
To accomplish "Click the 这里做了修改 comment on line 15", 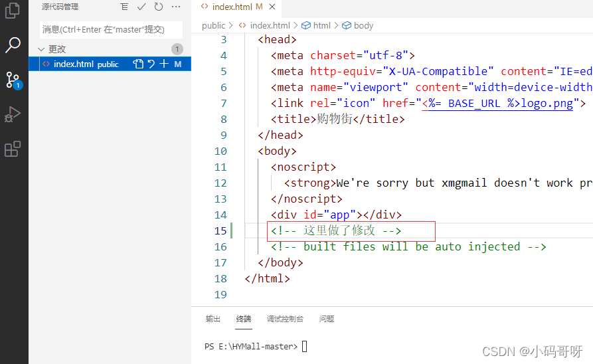I will click(336, 230).
